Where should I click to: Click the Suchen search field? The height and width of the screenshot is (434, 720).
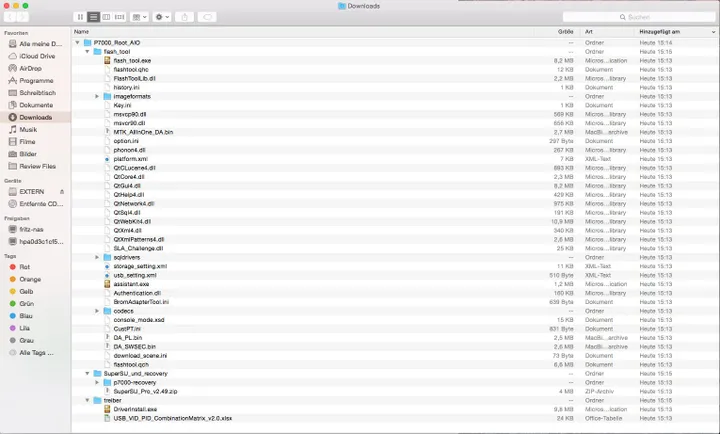(640, 17)
